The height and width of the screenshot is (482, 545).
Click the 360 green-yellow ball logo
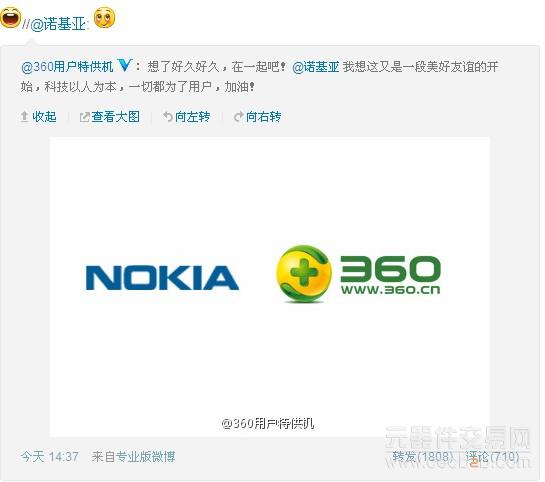click(303, 273)
